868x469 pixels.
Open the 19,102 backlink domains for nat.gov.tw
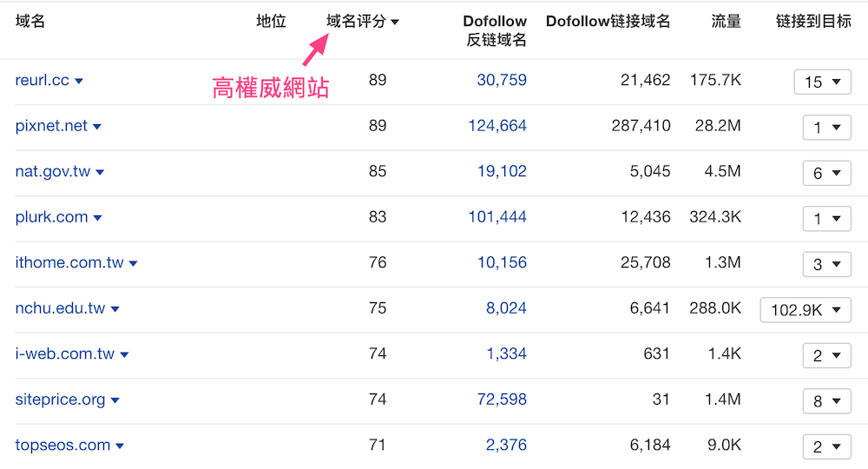pos(502,171)
